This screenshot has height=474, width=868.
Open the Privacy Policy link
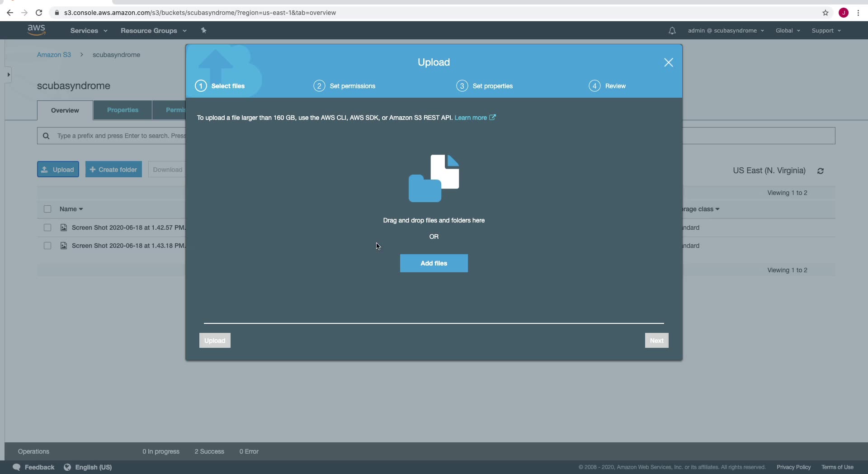pyautogui.click(x=793, y=467)
